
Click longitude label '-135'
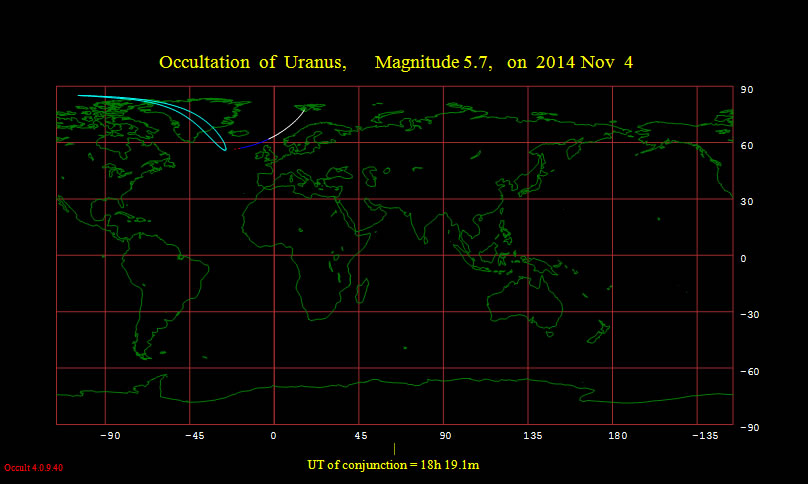click(705, 436)
